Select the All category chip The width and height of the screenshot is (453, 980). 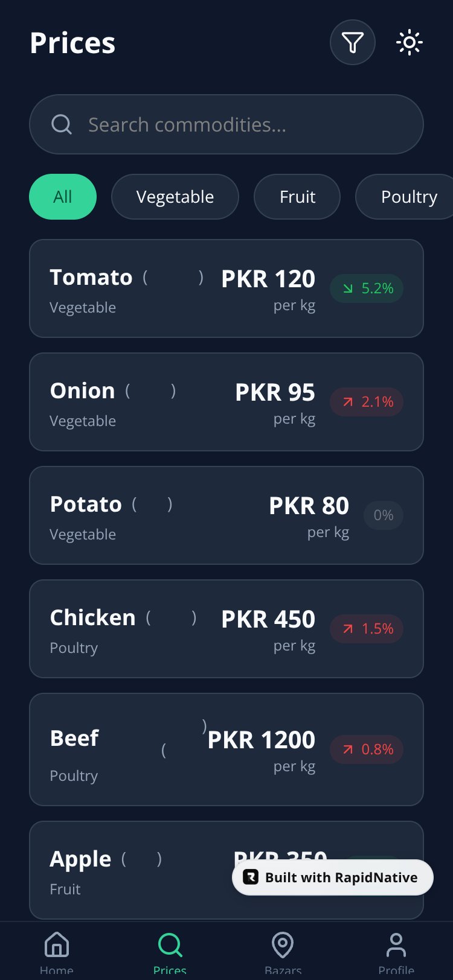pos(63,197)
